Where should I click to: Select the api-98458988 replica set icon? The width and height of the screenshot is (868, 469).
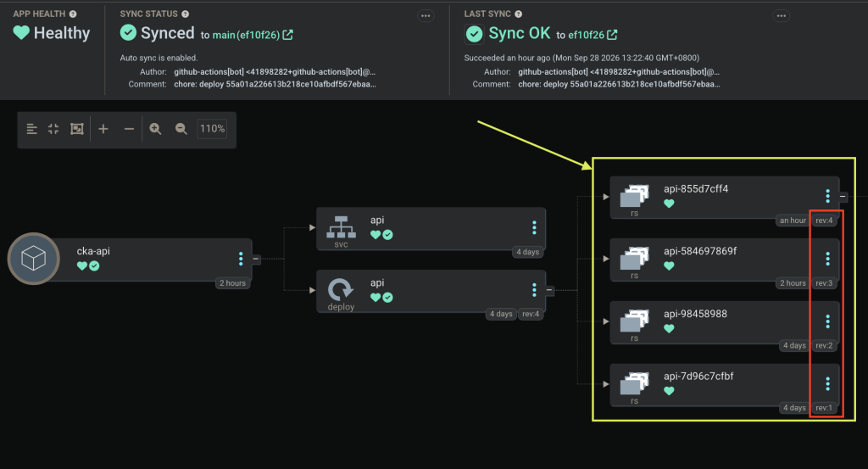[634, 321]
